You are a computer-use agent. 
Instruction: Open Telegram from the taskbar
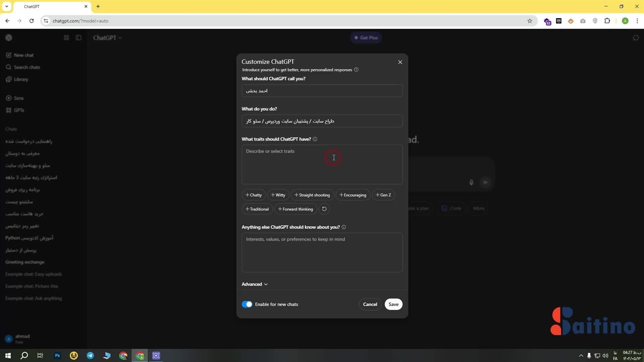point(90,355)
